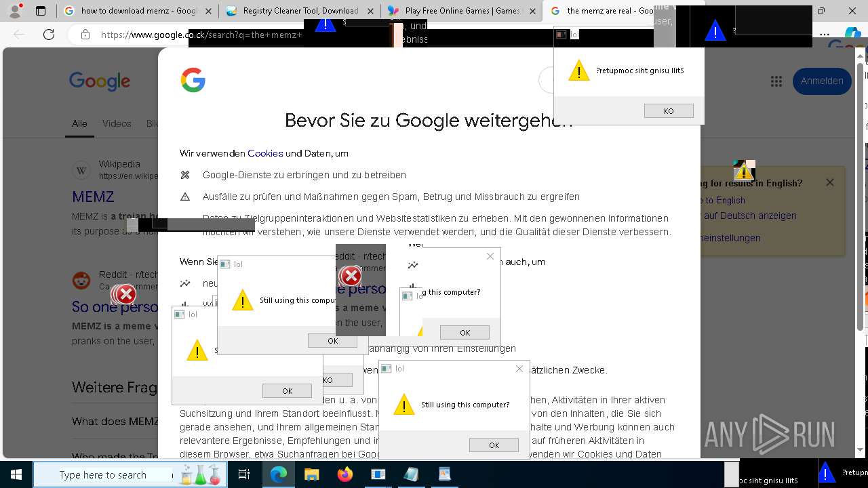This screenshot has width=868, height=488.
Task: Click Microsoft Edge taskbar icon
Action: click(x=279, y=474)
